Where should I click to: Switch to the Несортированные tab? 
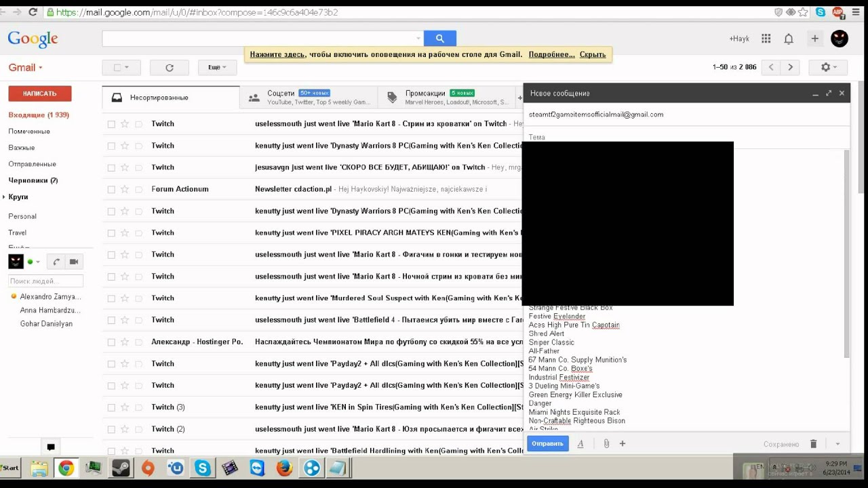(x=171, y=98)
